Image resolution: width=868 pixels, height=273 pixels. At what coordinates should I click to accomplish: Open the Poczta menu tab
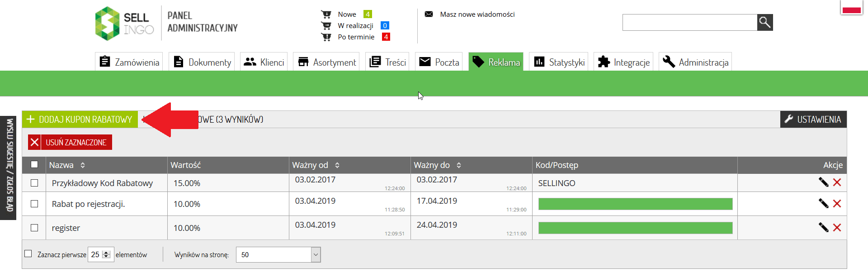pos(439,62)
